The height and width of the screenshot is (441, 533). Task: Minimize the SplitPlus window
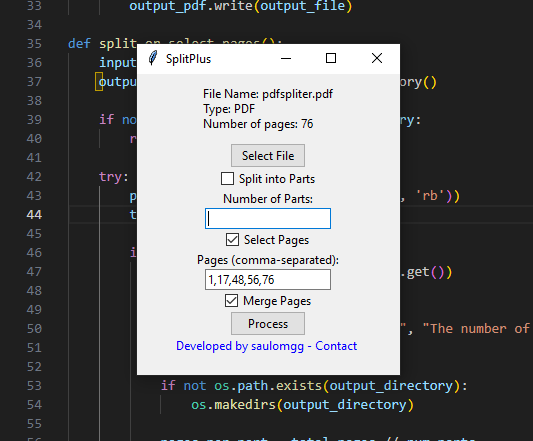click(x=286, y=58)
